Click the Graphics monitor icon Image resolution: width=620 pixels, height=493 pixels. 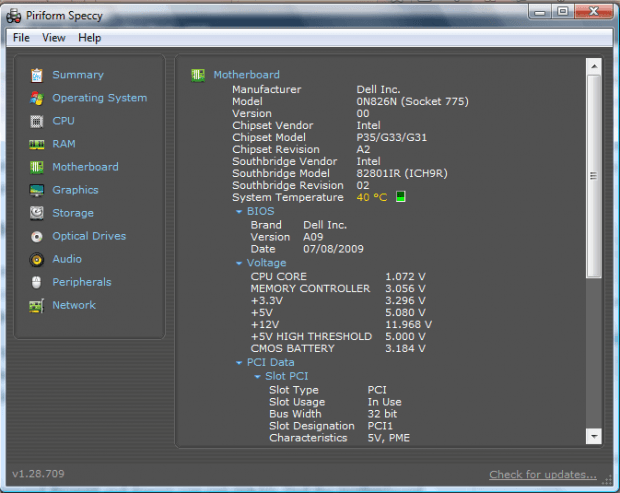pos(37,191)
